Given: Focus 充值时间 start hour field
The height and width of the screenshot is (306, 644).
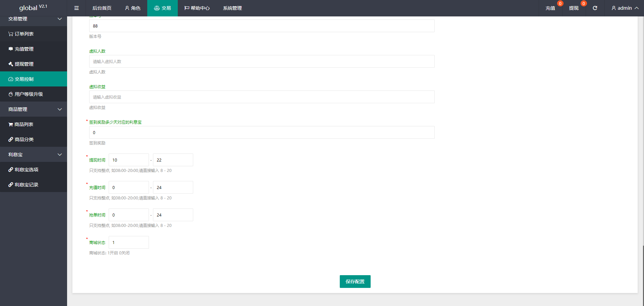Looking at the screenshot, I should coord(129,187).
